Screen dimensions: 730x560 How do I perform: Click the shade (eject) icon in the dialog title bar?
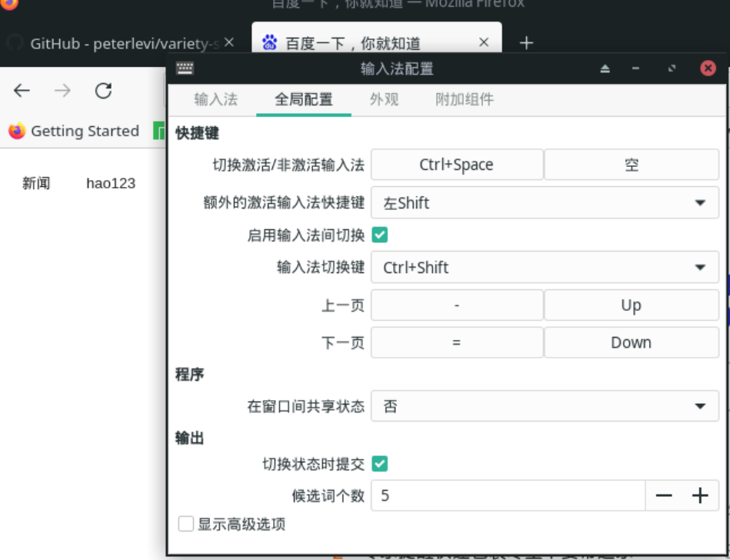point(605,68)
